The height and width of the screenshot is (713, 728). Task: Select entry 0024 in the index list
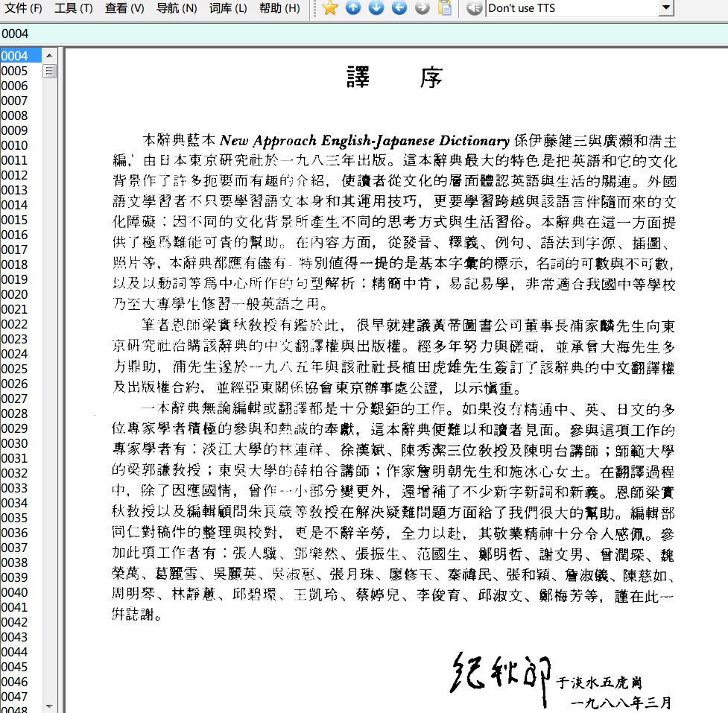[x=21, y=354]
